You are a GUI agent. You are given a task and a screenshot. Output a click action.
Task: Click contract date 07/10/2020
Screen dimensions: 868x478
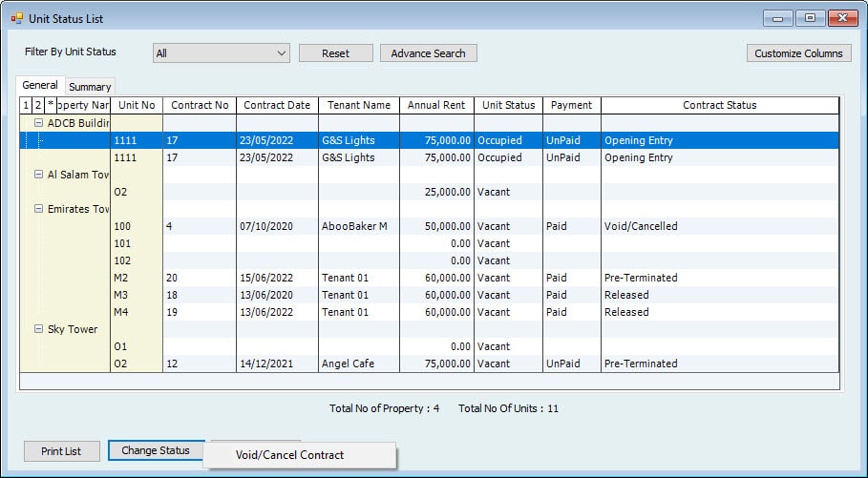click(277, 226)
